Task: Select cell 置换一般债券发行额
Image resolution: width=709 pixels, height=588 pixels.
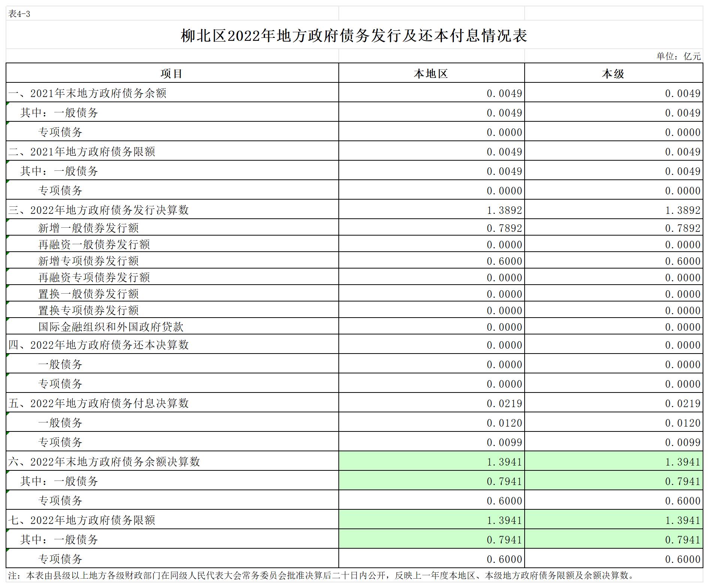Action: click(172, 293)
